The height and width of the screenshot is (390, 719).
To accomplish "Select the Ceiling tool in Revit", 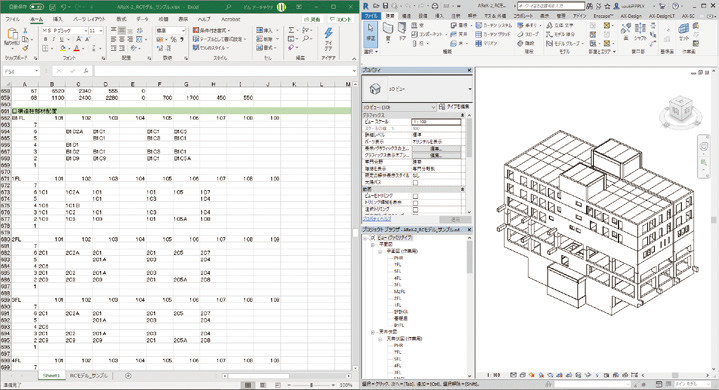I will pos(459,34).
